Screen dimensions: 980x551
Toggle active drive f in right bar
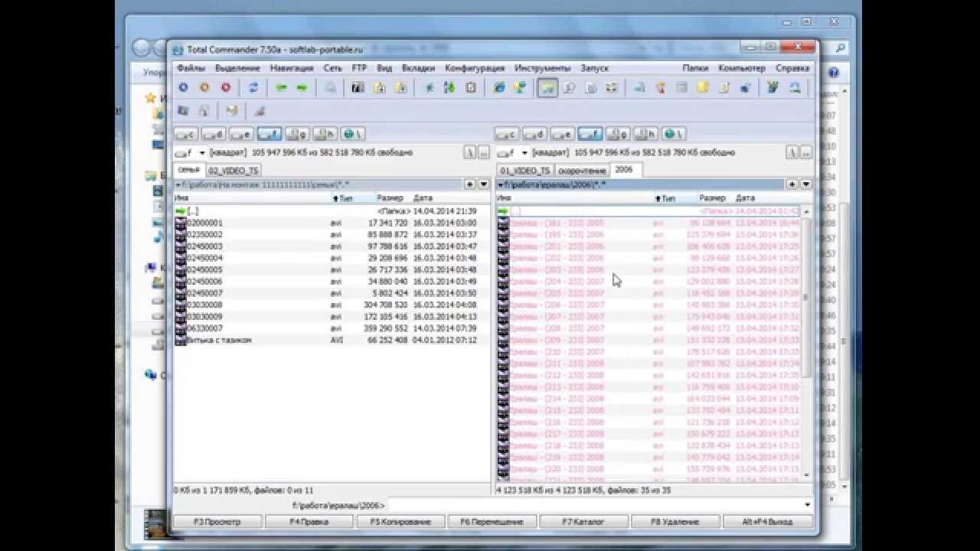(x=590, y=134)
